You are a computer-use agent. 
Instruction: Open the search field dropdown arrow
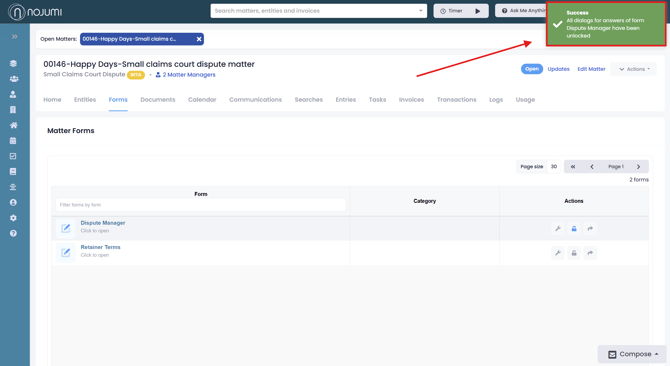(x=420, y=11)
